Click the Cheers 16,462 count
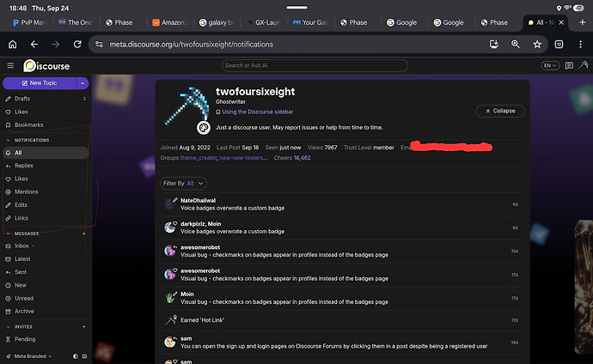The image size is (593, 364). (x=292, y=158)
